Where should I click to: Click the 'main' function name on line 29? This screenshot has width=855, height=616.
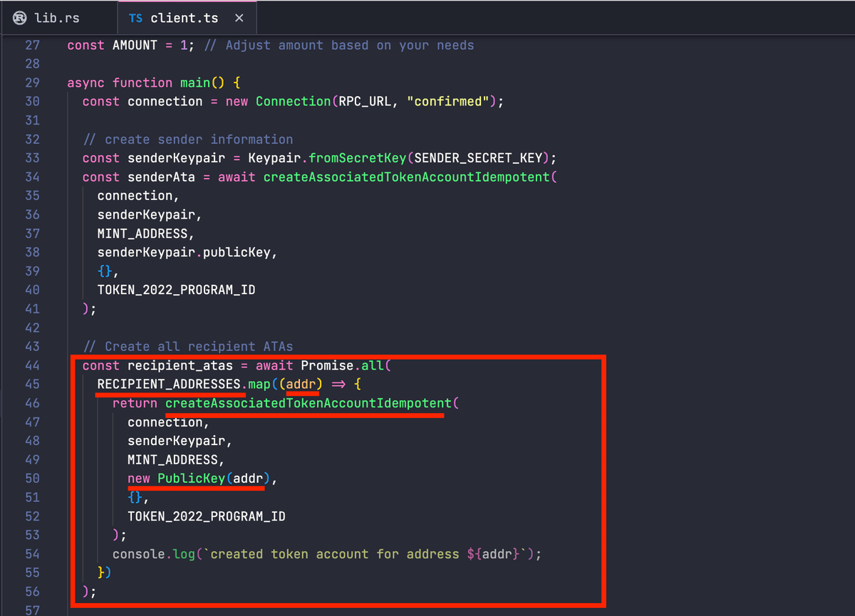tap(195, 83)
